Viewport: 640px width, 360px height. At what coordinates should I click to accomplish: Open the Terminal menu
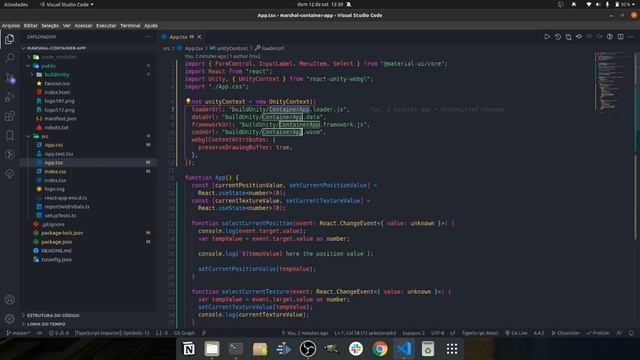pos(130,25)
